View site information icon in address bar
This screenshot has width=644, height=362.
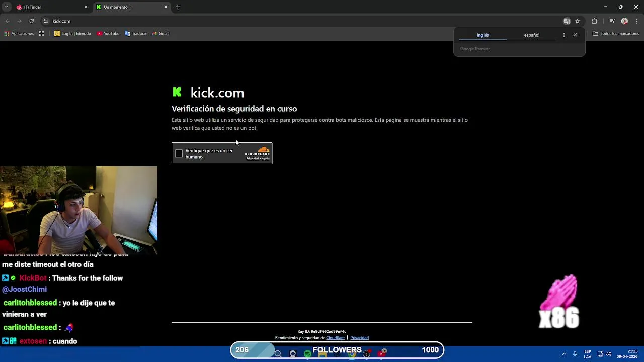[46, 21]
